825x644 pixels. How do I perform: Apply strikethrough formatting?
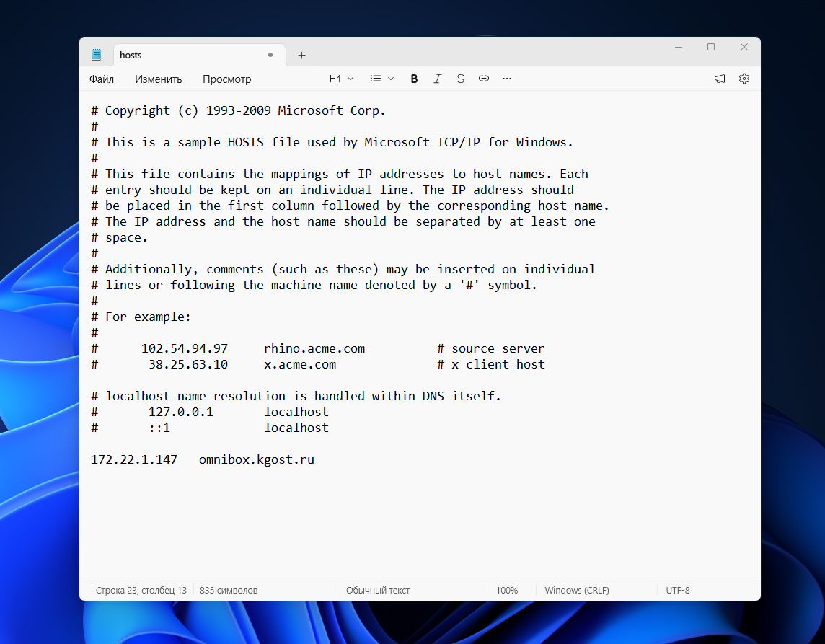[460, 79]
